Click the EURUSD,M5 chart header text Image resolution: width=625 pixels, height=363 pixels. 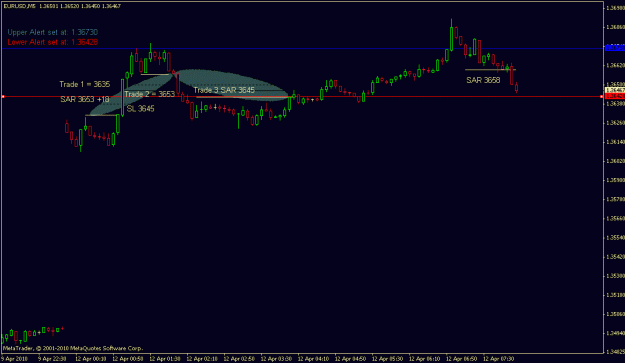pyautogui.click(x=62, y=6)
